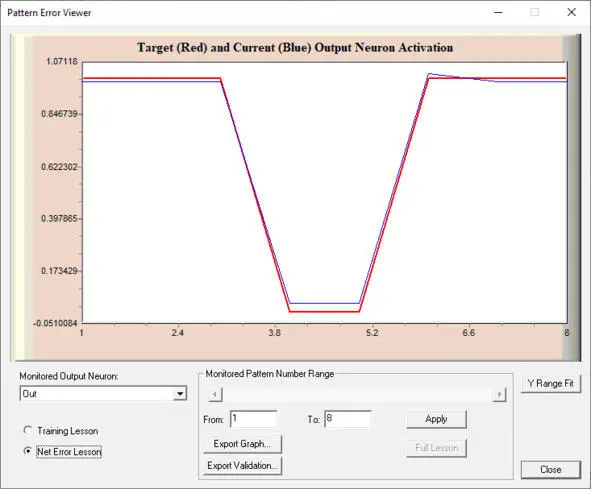Fit the graph with Y Range Fit
Viewport: 591px width, 489px height.
pyautogui.click(x=551, y=383)
